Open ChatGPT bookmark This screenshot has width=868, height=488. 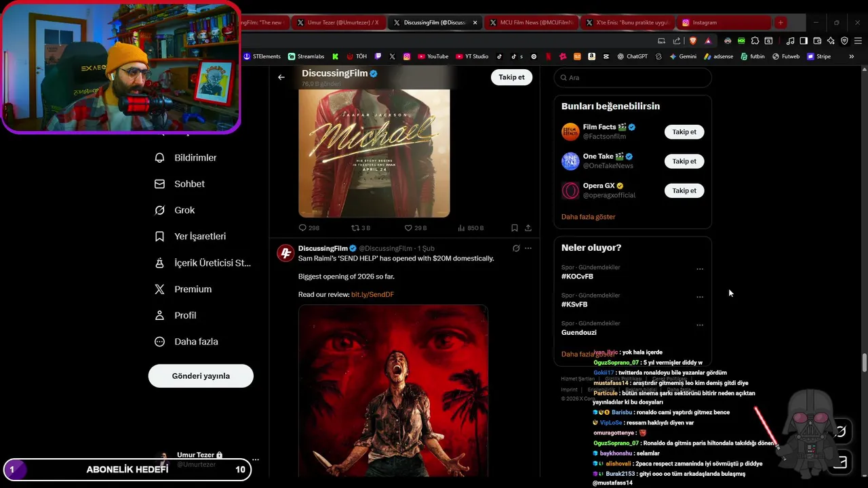point(633,56)
